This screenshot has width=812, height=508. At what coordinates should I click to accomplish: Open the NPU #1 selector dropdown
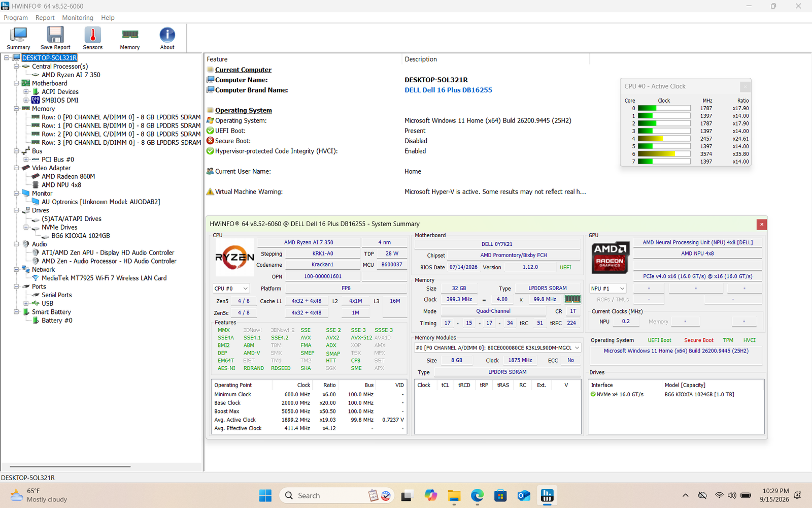pos(608,289)
